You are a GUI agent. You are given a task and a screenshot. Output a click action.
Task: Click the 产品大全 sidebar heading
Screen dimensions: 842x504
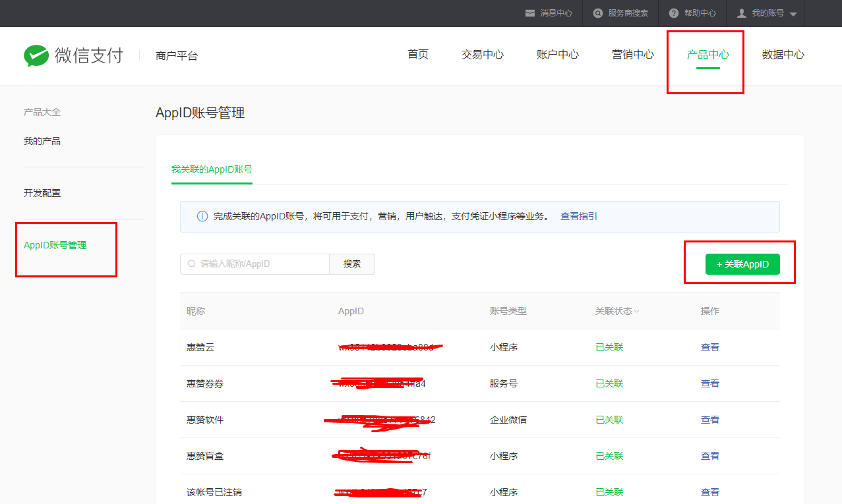pyautogui.click(x=42, y=112)
